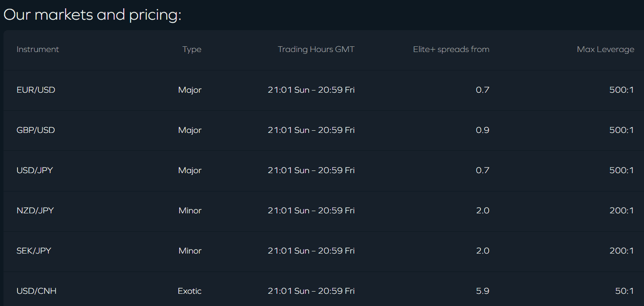Screen dimensions: 644x306
Task: Select the GBP/USD instrument row
Action: click(x=36, y=130)
